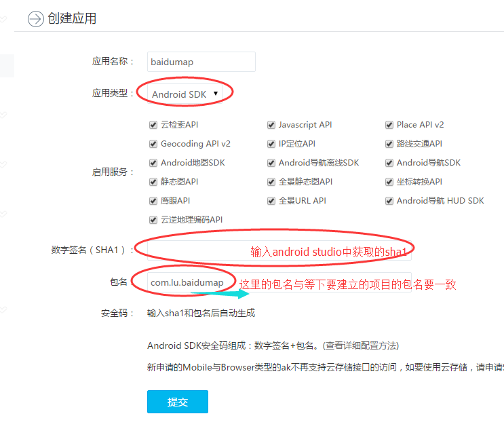The width and height of the screenshot is (504, 435).
Task: Uncheck Android导航 HUD SDK
Action: coord(389,201)
